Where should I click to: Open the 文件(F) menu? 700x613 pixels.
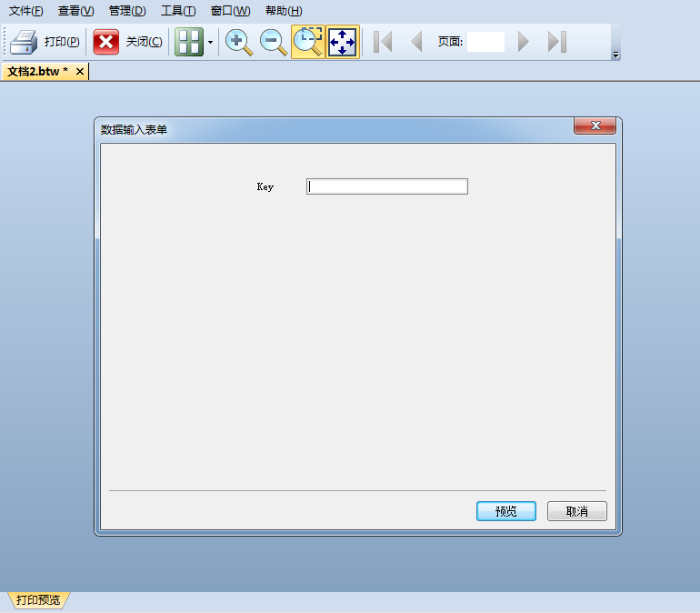[x=25, y=11]
